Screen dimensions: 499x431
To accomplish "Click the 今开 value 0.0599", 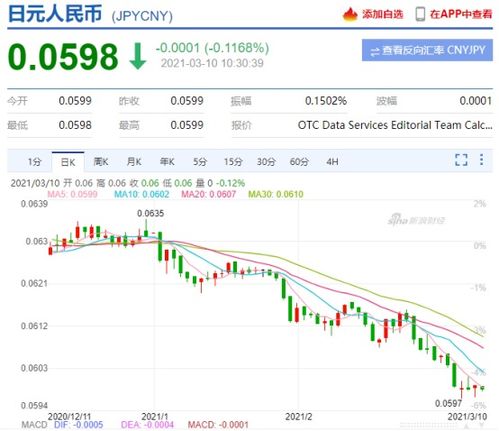I will pos(75,101).
